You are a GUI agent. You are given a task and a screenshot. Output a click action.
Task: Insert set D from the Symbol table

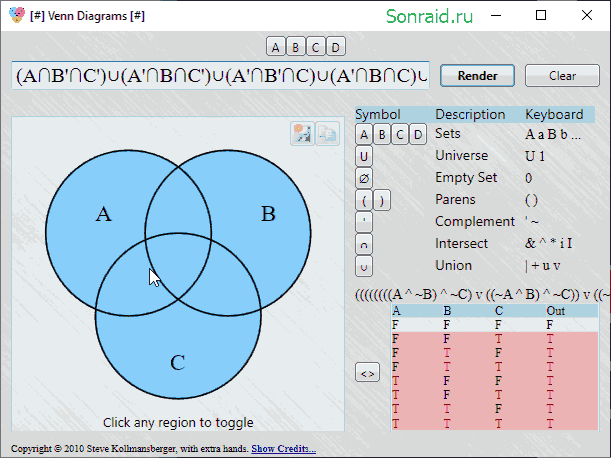click(x=418, y=135)
